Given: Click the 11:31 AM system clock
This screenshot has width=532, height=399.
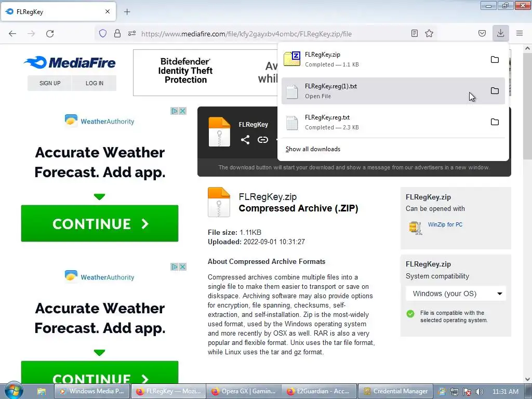Looking at the screenshot, I should [505, 392].
